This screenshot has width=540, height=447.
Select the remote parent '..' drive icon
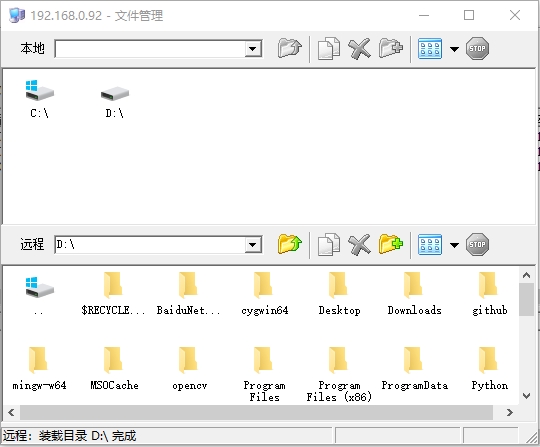click(39, 296)
